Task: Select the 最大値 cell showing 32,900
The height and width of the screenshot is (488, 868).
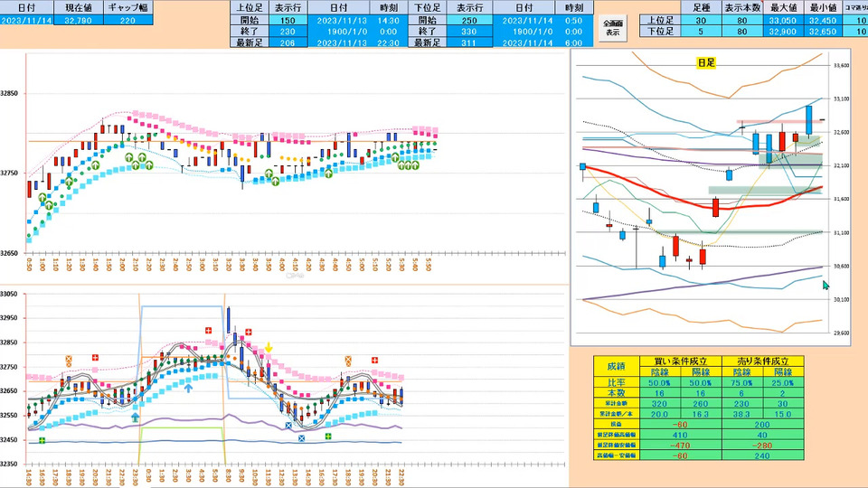Action: tap(783, 32)
